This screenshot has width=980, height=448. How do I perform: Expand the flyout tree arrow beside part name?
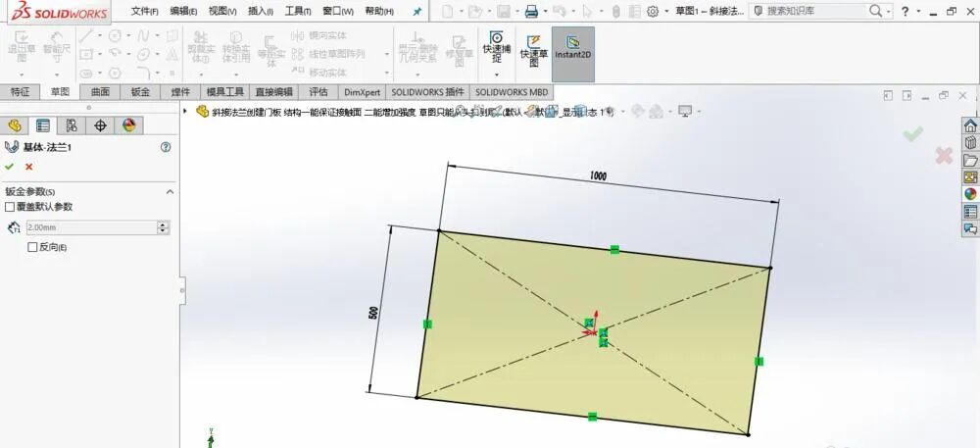[x=185, y=111]
